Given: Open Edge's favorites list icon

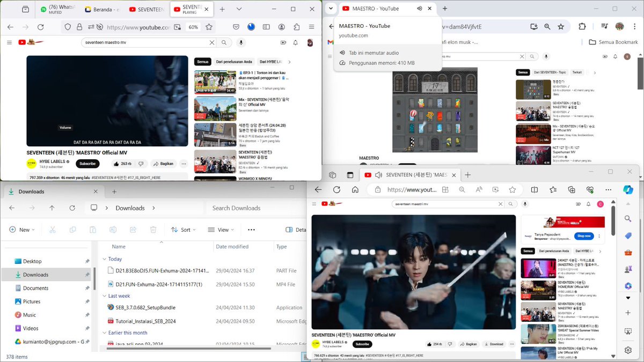Looking at the screenshot, I should 553,189.
